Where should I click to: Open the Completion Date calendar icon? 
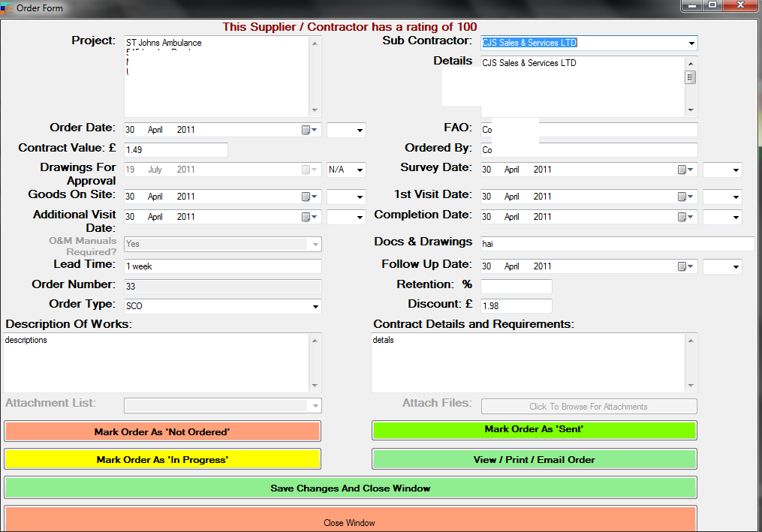point(683,217)
